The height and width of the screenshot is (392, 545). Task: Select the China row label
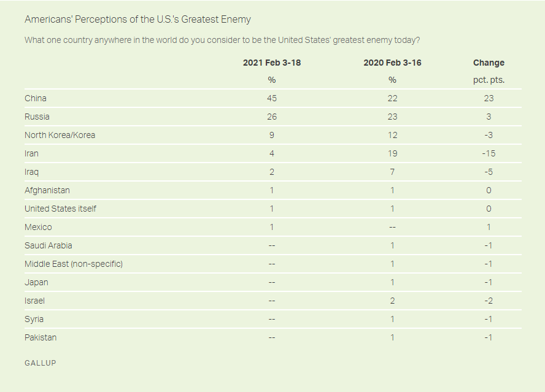click(36, 98)
